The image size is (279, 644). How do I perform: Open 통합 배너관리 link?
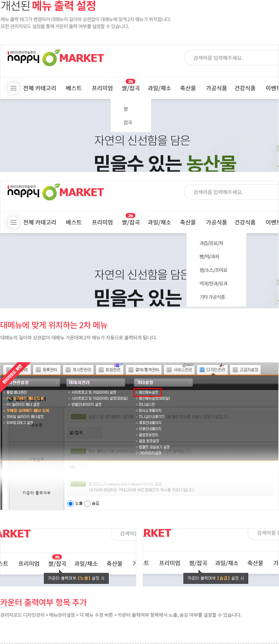coord(17,392)
